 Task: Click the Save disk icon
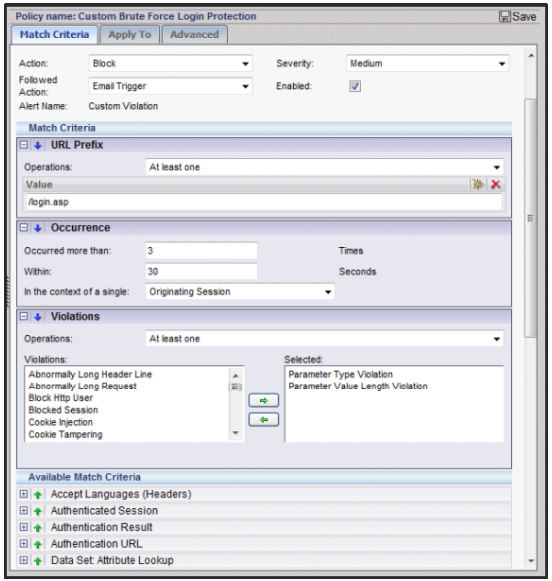(505, 16)
